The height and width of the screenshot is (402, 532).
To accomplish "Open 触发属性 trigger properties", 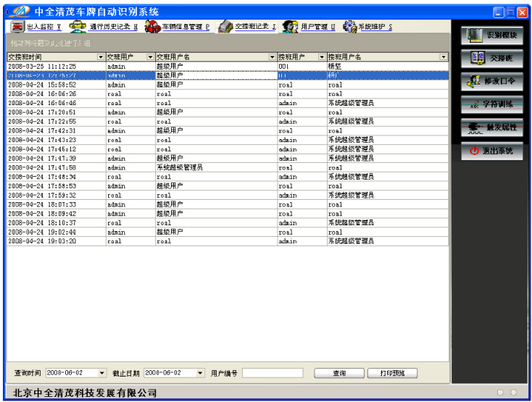I will point(492,127).
